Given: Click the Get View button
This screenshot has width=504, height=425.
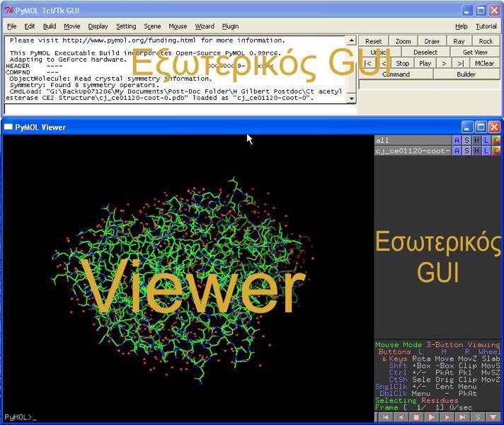Looking at the screenshot, I should tap(475, 52).
